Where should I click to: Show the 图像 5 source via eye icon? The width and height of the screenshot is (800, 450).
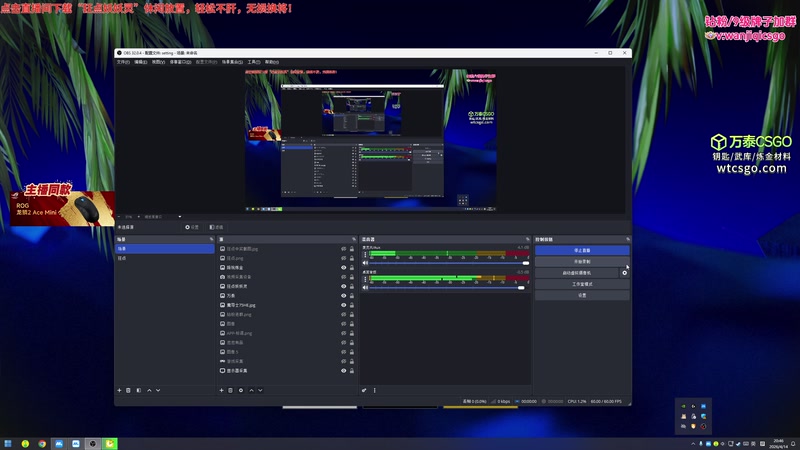click(x=343, y=352)
